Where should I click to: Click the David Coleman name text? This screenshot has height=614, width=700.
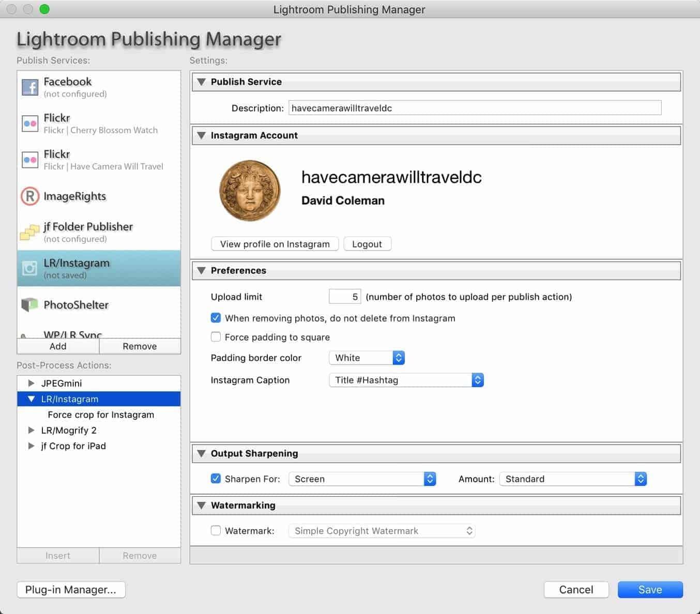pyautogui.click(x=343, y=201)
